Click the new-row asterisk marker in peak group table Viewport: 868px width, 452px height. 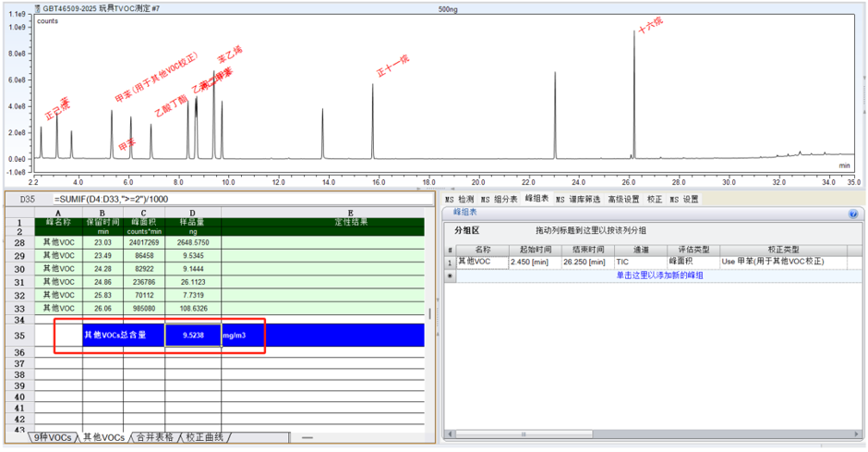[x=450, y=275]
